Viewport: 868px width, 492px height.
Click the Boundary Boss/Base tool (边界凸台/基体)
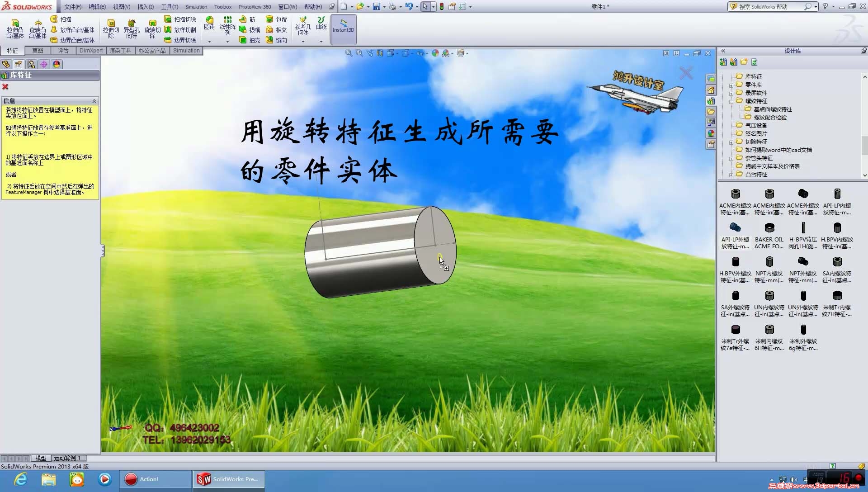click(72, 40)
